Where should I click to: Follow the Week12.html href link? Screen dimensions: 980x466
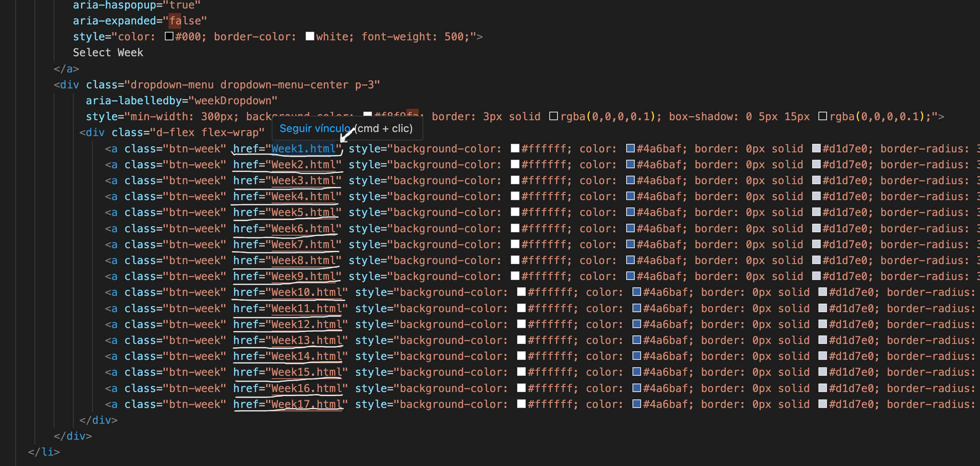coord(306,325)
